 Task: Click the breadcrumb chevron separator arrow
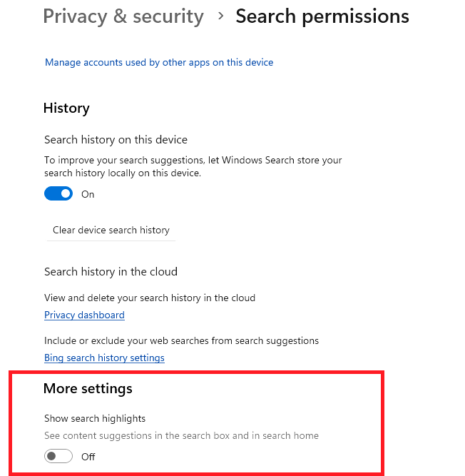click(x=220, y=16)
